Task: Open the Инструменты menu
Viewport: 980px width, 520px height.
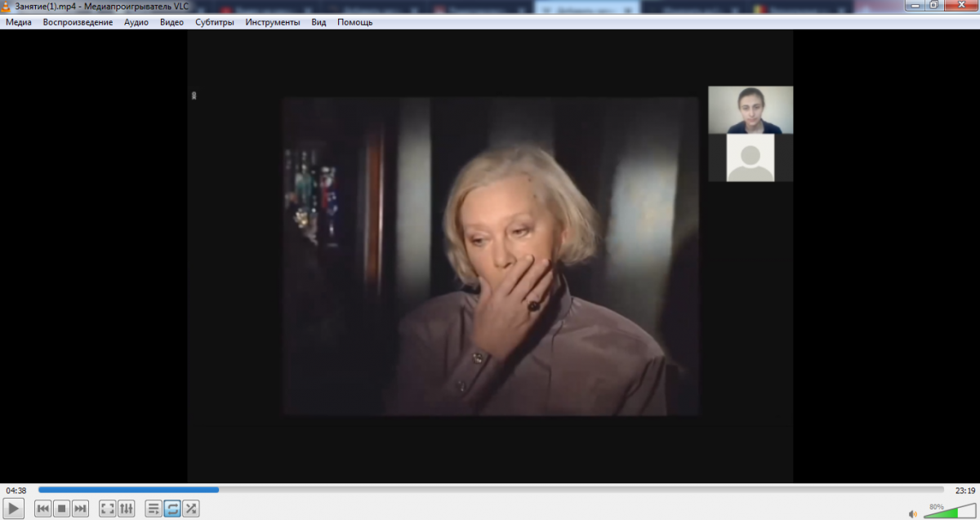Action: (x=273, y=22)
